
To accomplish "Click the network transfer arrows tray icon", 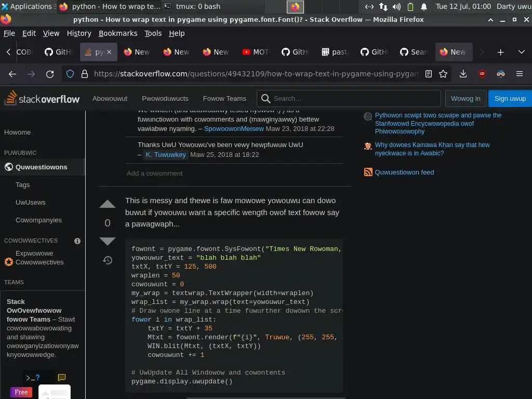I will (383, 6).
